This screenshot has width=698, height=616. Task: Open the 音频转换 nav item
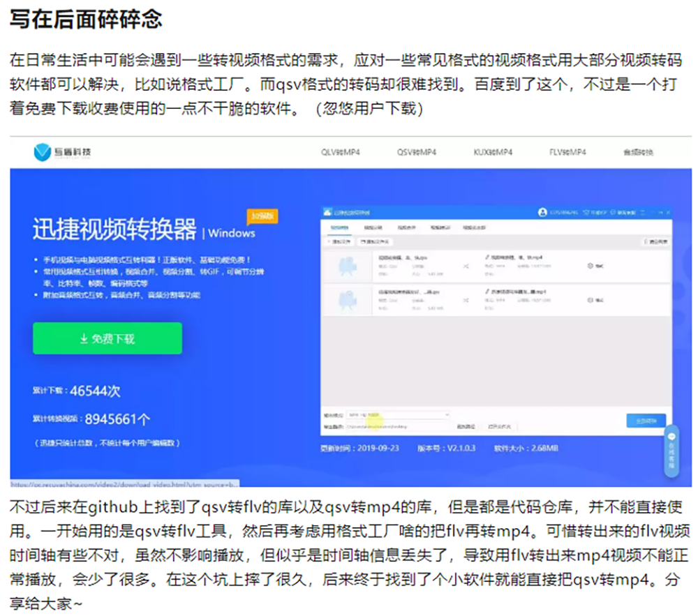pos(638,152)
